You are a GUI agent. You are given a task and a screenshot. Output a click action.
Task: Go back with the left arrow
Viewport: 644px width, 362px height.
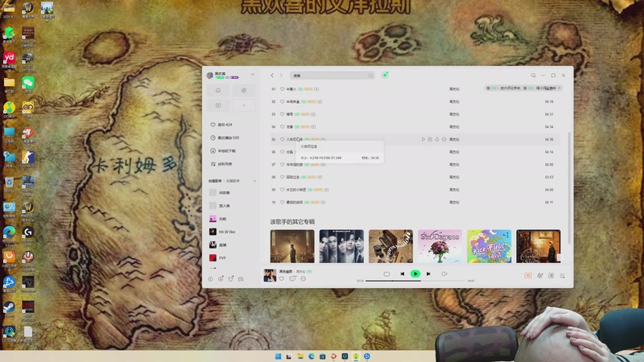point(272,76)
